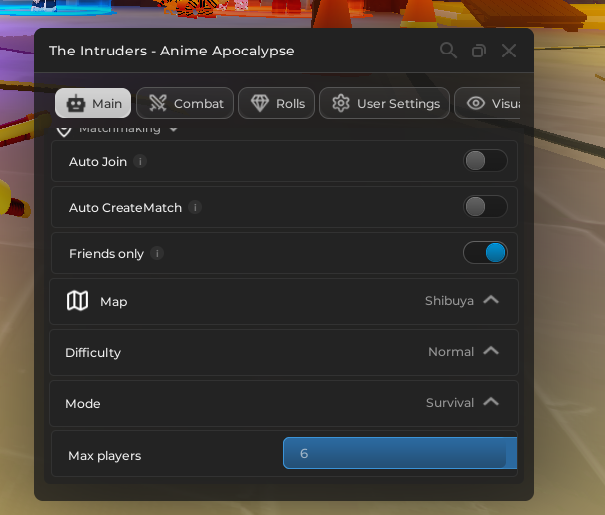
Task: Click the window title The Intruders - Anime Apocalypse
Action: pyautogui.click(x=172, y=51)
